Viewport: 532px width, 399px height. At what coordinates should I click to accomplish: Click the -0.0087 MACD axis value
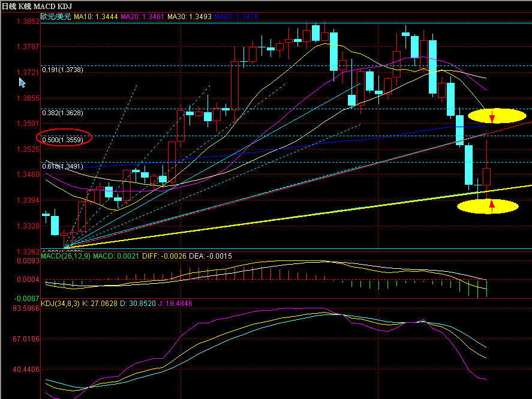point(27,299)
